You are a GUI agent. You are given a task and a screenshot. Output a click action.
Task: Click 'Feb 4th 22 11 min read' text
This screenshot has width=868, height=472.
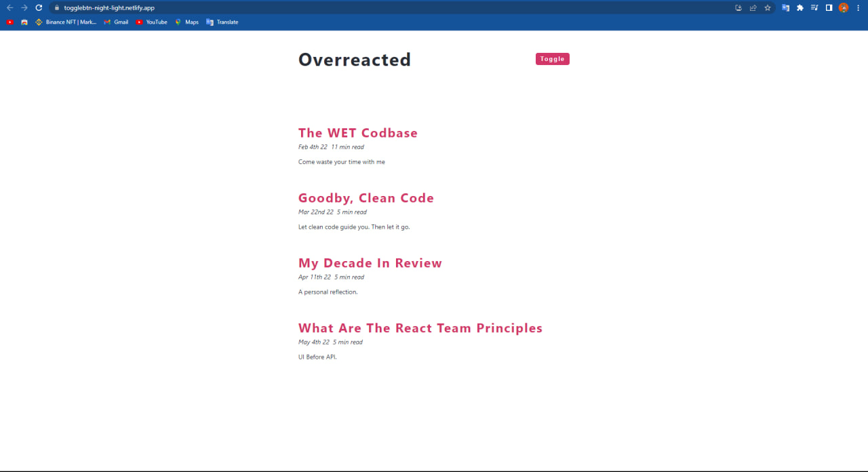331,147
